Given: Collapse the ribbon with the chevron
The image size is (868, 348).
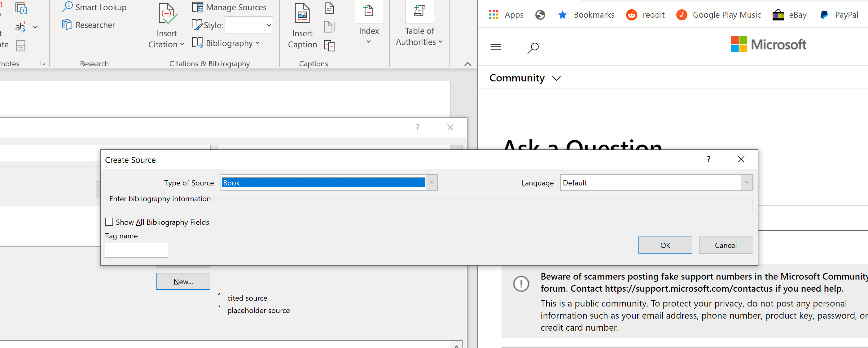Looking at the screenshot, I should click(467, 64).
